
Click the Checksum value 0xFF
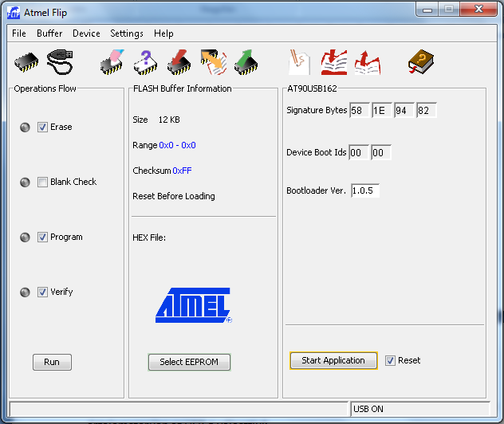(x=183, y=171)
